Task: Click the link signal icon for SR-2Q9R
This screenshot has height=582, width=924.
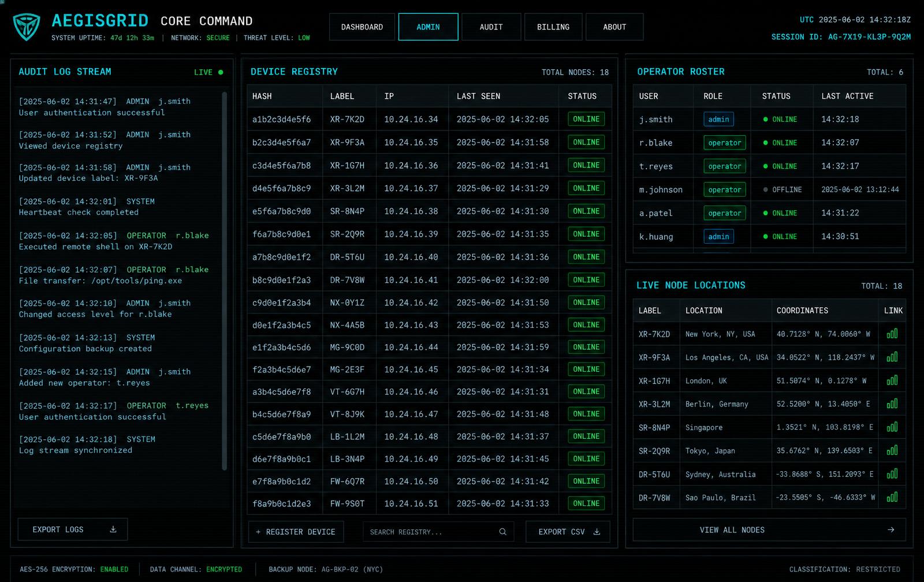Action: (x=892, y=450)
